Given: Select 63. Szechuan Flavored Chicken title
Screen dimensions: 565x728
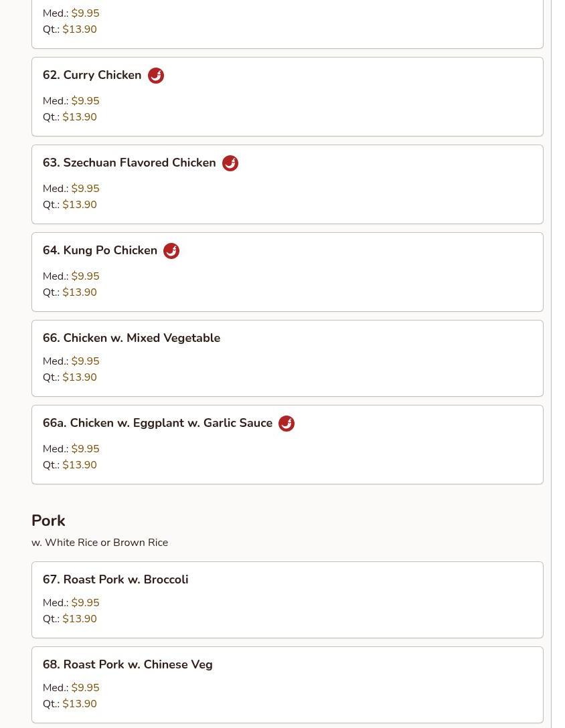Looking at the screenshot, I should tap(129, 163).
